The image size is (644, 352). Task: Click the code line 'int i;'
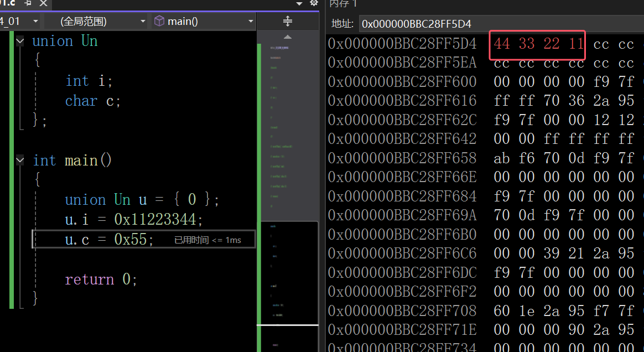click(89, 81)
